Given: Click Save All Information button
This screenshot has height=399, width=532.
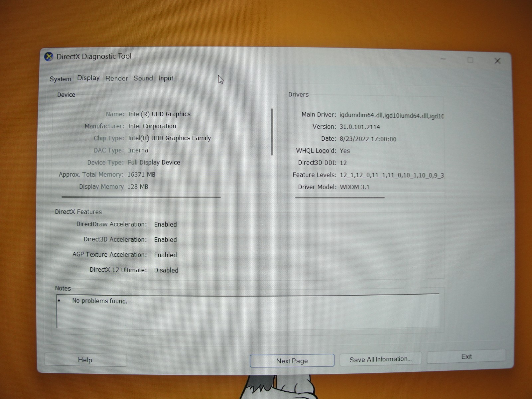Looking at the screenshot, I should point(380,359).
